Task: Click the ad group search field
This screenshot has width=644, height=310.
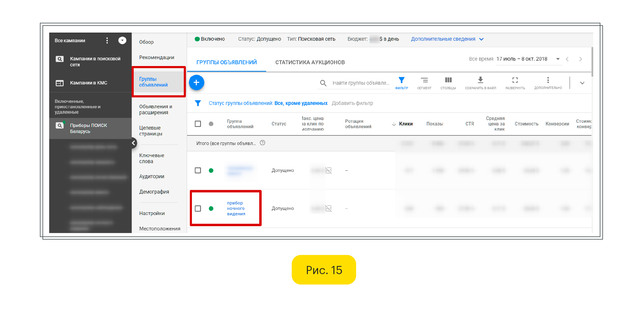Action: [x=360, y=83]
